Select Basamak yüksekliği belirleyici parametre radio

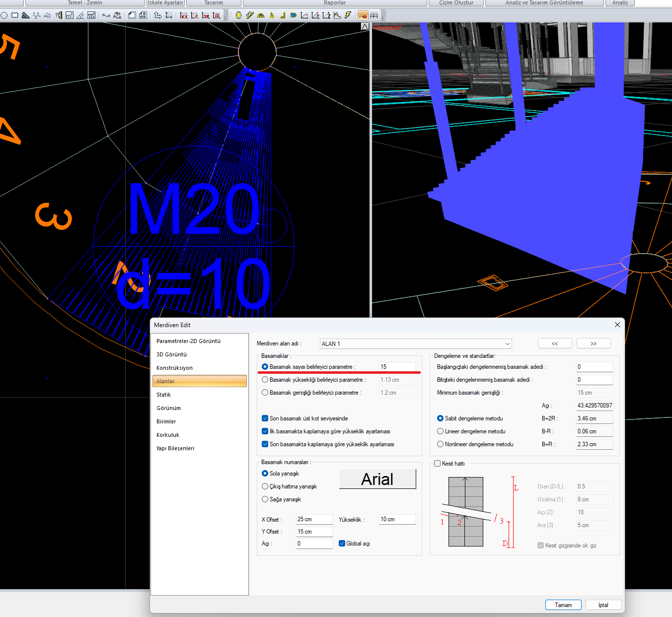click(265, 380)
